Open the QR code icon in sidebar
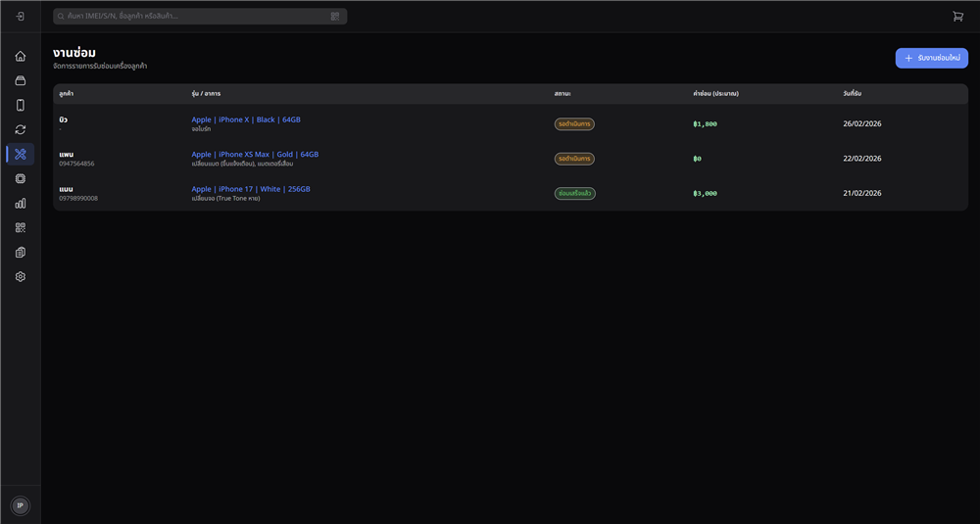980x524 pixels. tap(20, 227)
